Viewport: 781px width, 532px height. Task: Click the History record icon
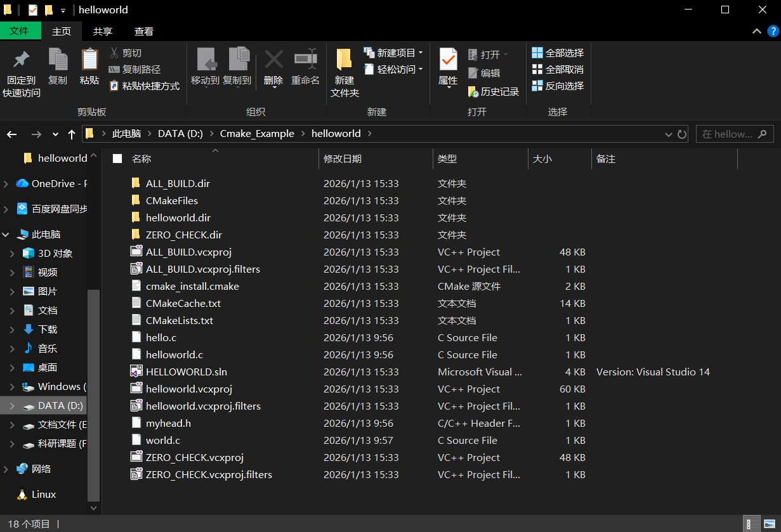tap(473, 92)
